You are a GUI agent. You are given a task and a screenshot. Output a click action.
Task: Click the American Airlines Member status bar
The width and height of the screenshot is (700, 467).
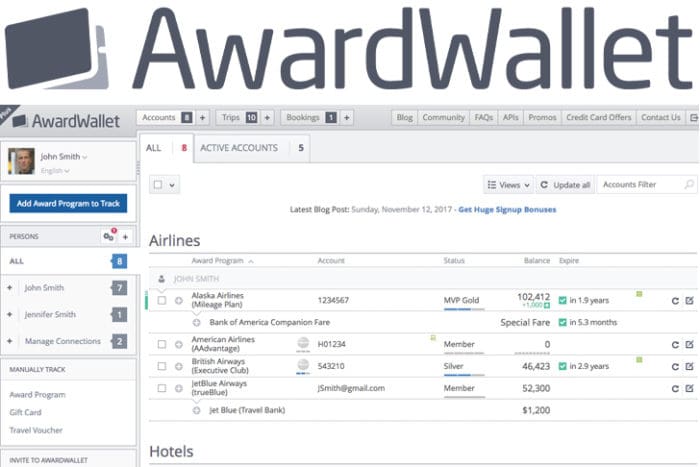point(464,353)
